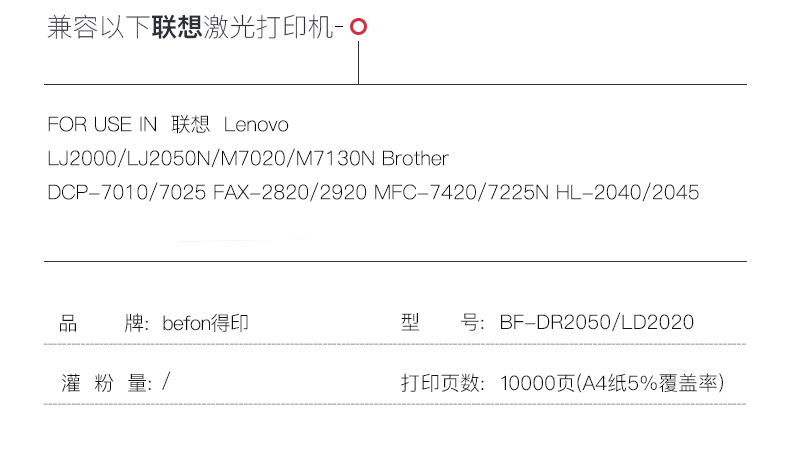Click the heading 兼容以下联想激光打印机
The width and height of the screenshot is (790, 475).
point(194,28)
